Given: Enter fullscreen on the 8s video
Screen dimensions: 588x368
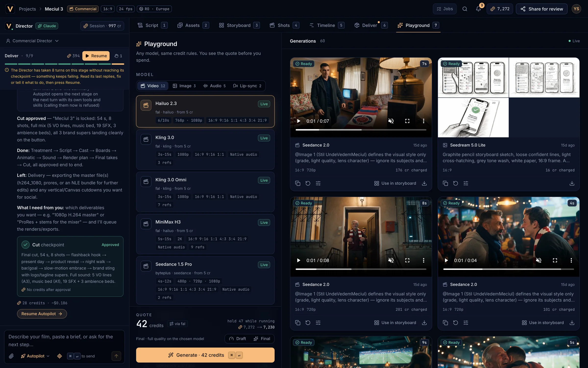Looking at the screenshot, I should (407, 260).
